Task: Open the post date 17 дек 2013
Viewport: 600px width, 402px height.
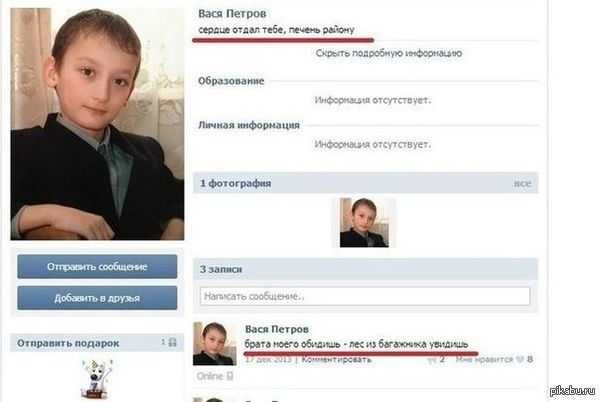Action: 268,360
